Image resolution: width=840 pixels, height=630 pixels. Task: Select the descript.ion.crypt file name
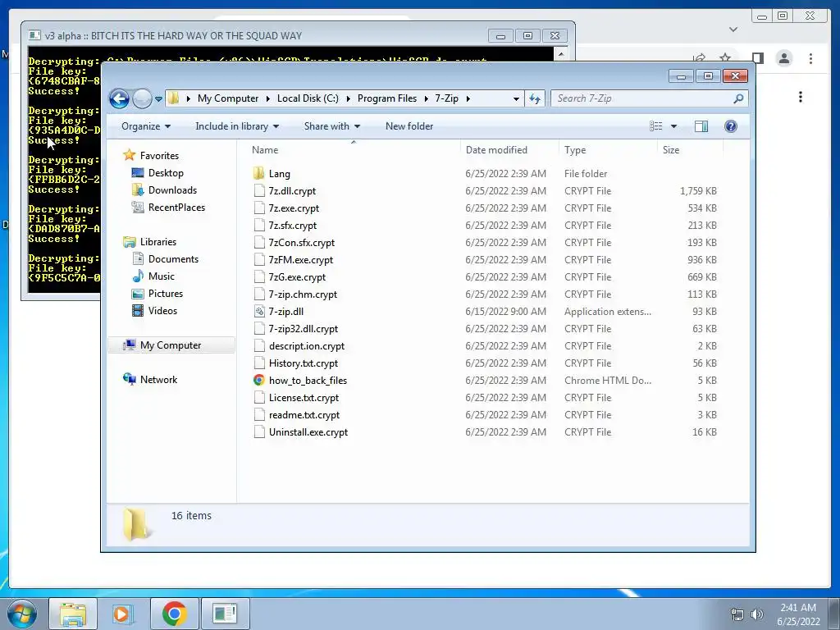307,346
